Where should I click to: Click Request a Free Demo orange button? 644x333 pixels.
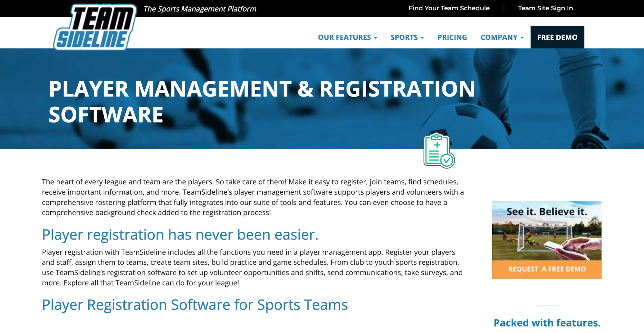click(547, 269)
